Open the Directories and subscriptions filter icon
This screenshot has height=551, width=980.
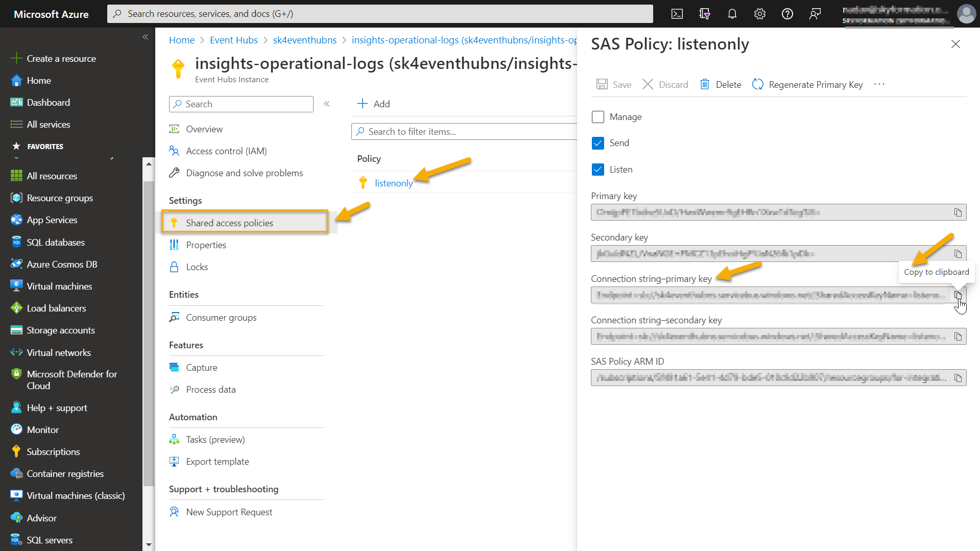coord(705,14)
